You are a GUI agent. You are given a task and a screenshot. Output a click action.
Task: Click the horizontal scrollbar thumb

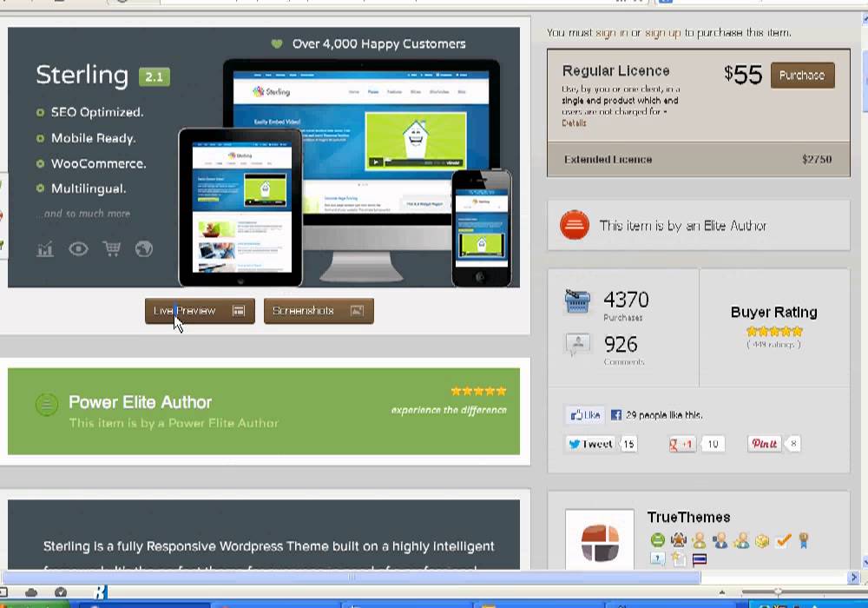click(x=351, y=577)
